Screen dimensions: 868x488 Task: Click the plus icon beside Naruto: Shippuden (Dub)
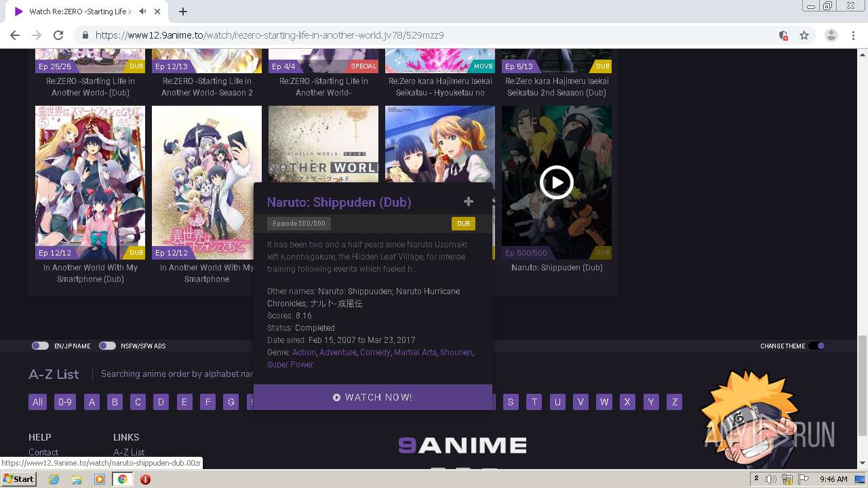468,201
